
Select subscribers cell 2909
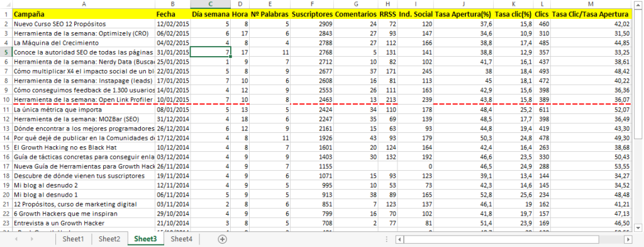click(312, 24)
